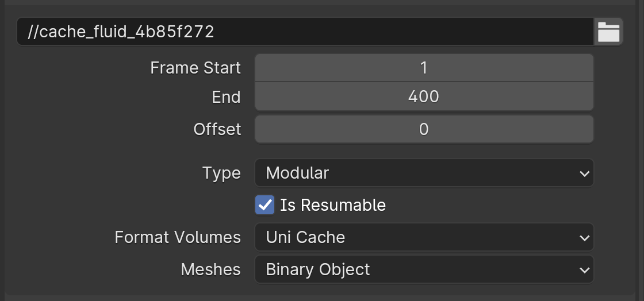Click the Offset field showing 0
This screenshot has height=301, width=644.
pos(424,129)
